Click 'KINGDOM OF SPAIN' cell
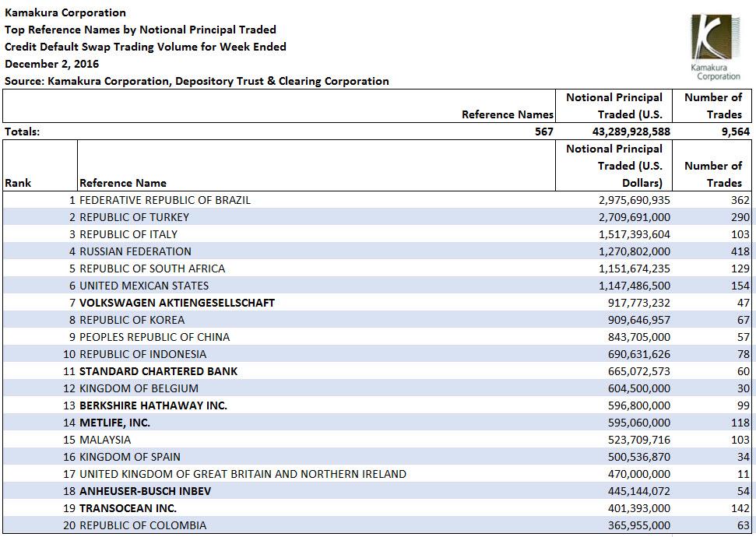 point(130,457)
